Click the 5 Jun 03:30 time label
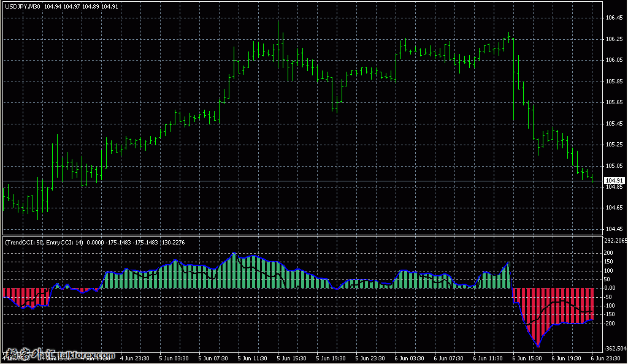Image resolution: width=628 pixels, height=364 pixels. click(x=174, y=358)
